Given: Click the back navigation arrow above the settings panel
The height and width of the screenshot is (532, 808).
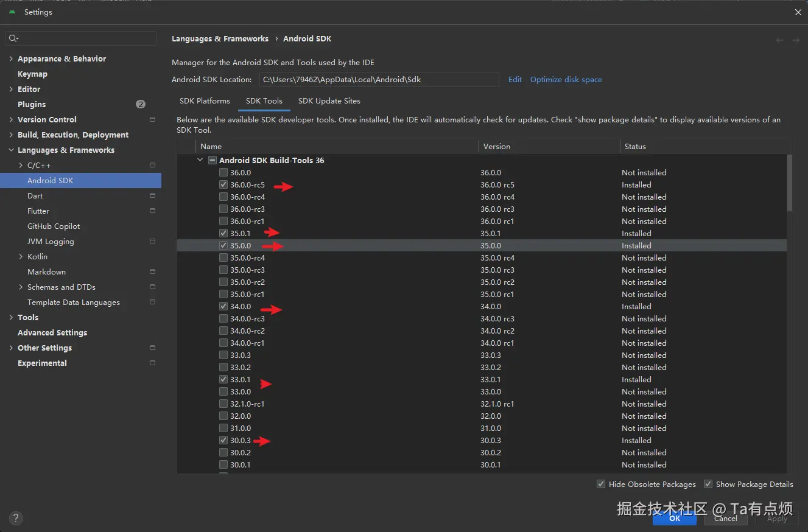Looking at the screenshot, I should coord(779,39).
